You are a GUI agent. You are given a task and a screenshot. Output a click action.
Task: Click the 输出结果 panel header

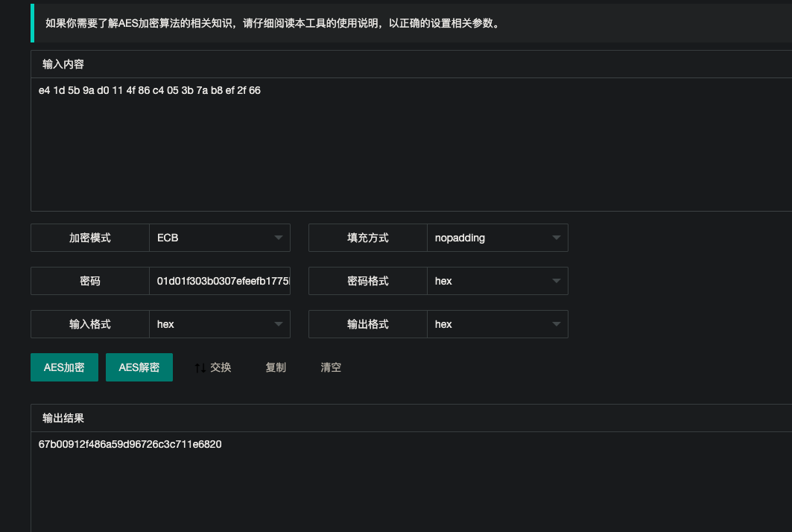[411, 418]
